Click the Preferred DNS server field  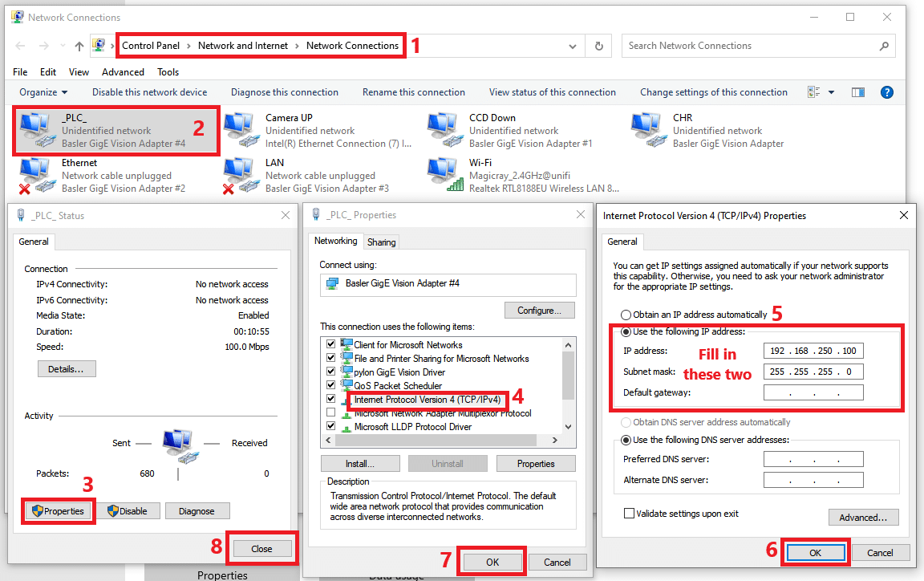pyautogui.click(x=813, y=459)
